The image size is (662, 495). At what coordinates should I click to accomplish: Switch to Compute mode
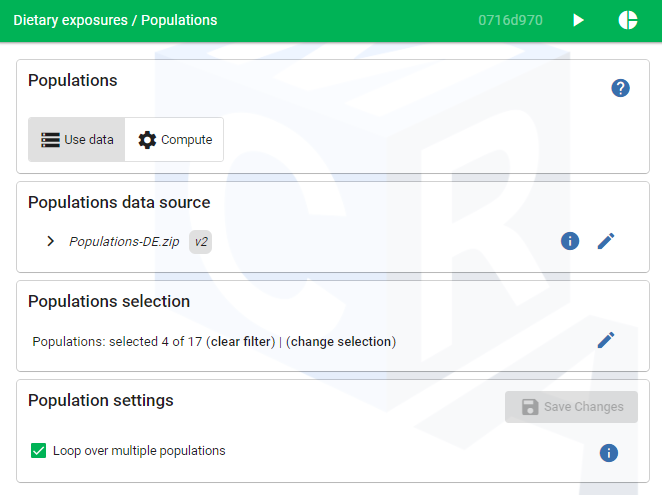(175, 140)
